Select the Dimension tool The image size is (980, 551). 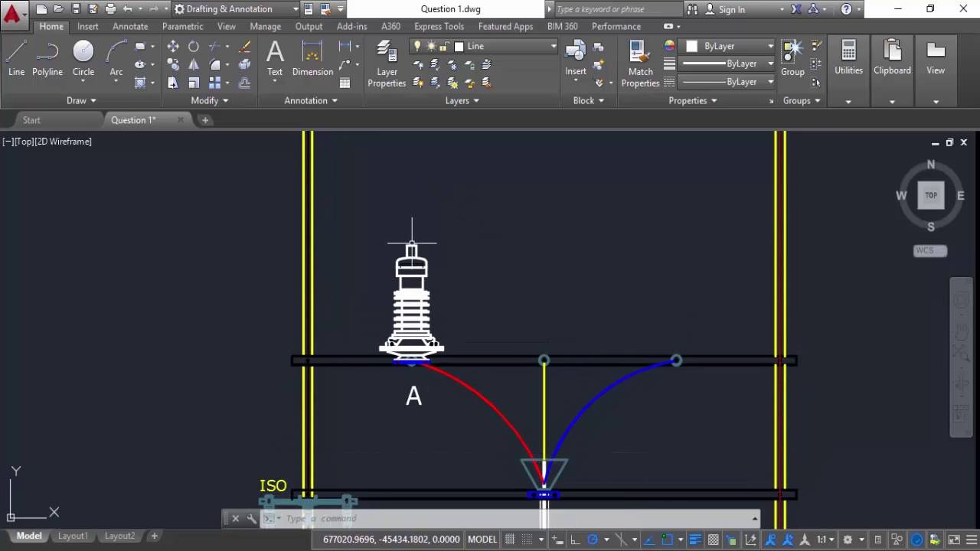pyautogui.click(x=312, y=58)
